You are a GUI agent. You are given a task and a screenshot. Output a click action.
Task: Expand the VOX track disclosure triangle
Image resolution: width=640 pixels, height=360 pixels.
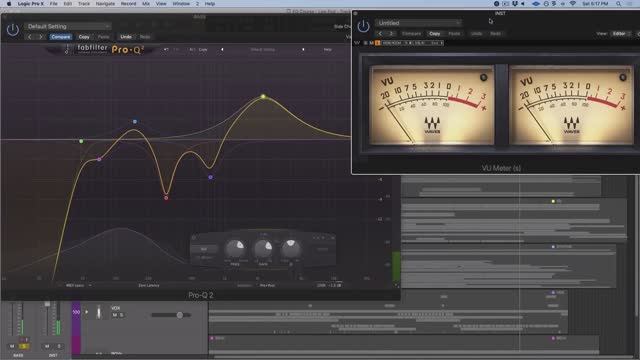[87, 312]
